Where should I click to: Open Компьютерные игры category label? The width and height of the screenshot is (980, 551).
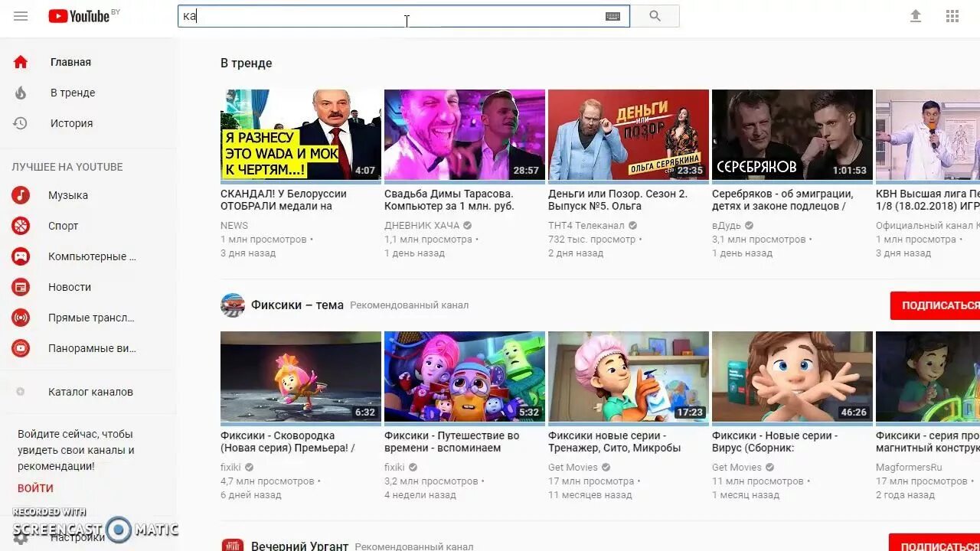[92, 256]
